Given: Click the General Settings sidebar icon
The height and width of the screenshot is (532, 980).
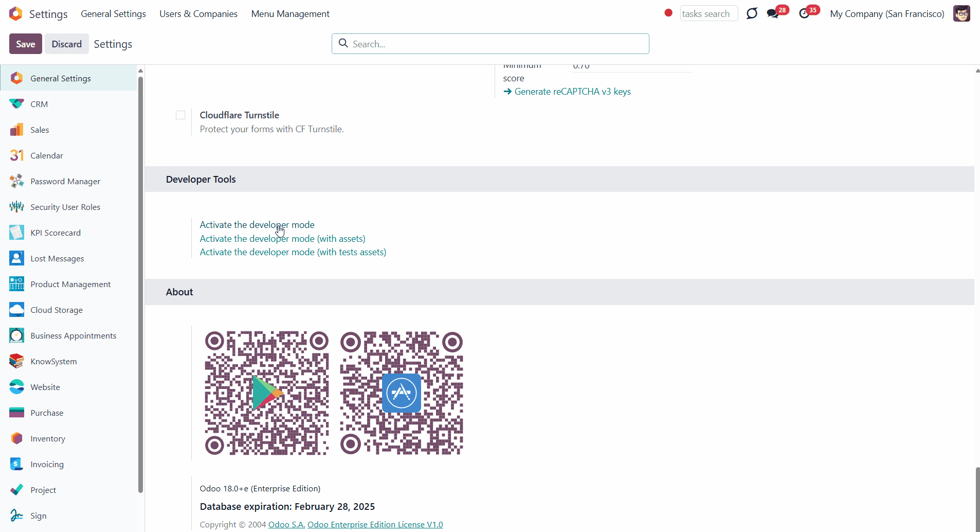Looking at the screenshot, I should 16,78.
